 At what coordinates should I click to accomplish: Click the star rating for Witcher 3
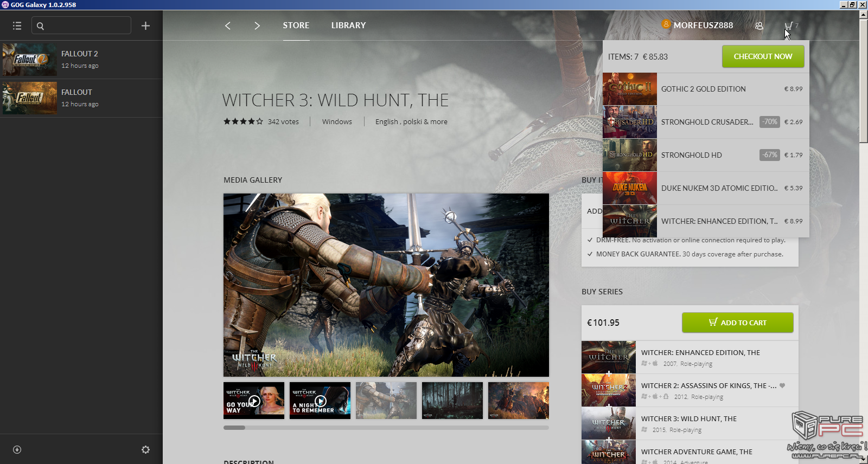coord(243,121)
